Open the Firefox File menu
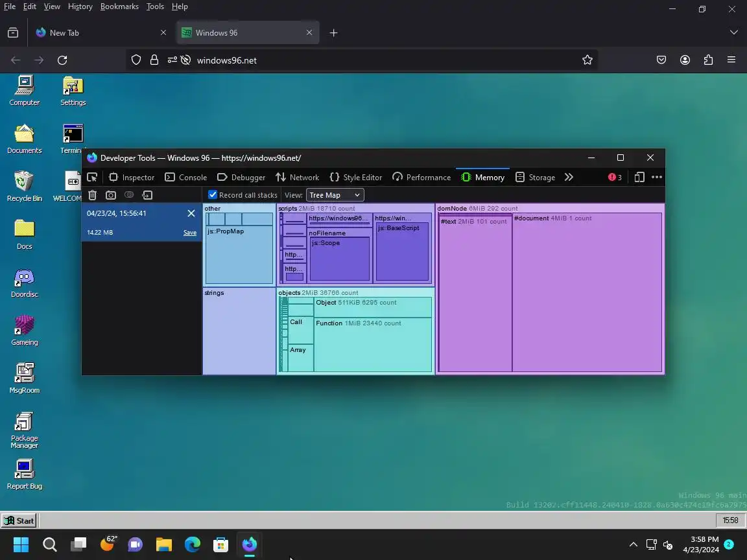Image resolution: width=747 pixels, height=560 pixels. point(10,6)
